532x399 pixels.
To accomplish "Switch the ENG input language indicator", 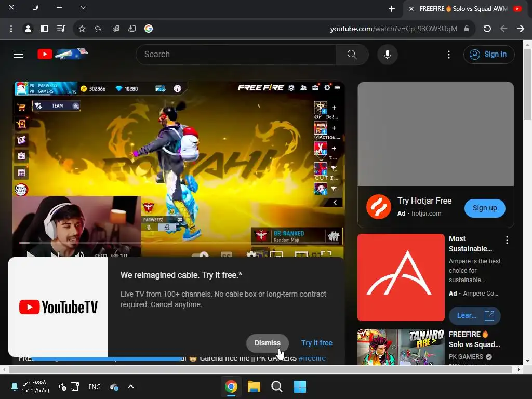I will pos(95,387).
